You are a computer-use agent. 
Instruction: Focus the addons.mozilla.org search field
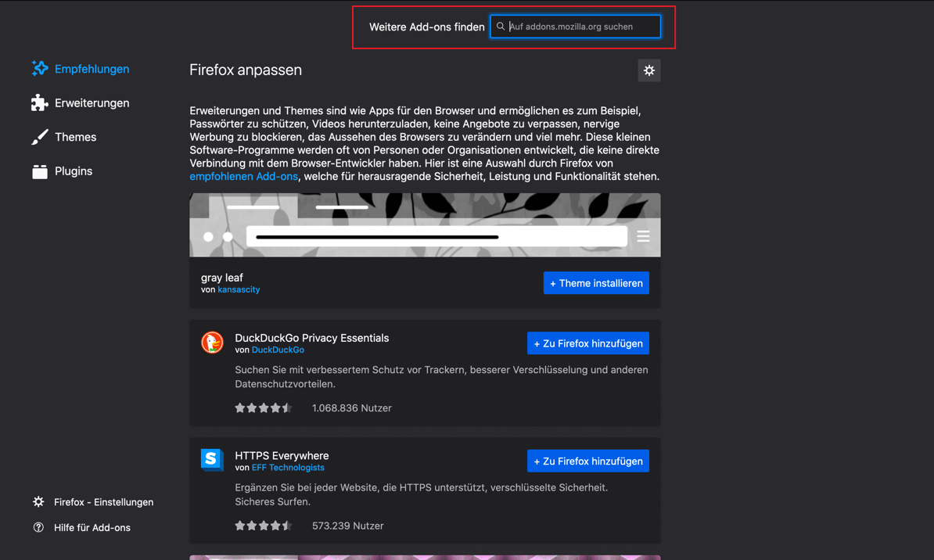pos(576,27)
